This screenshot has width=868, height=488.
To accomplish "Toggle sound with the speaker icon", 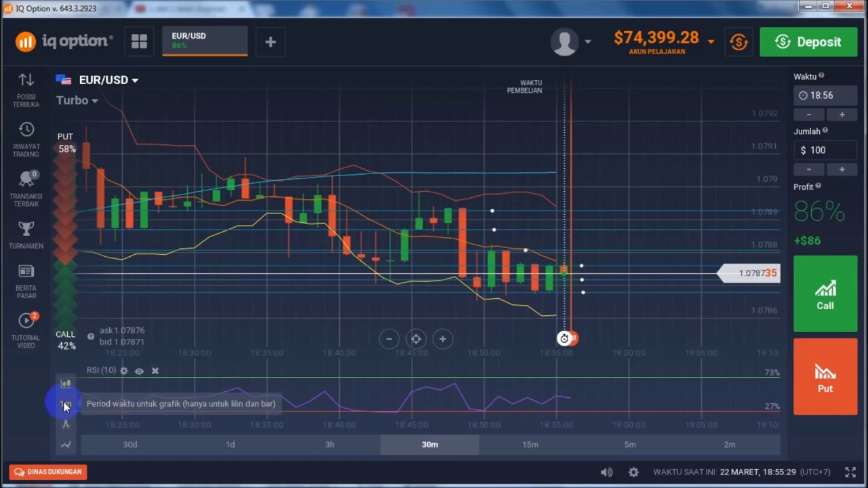I will point(607,472).
